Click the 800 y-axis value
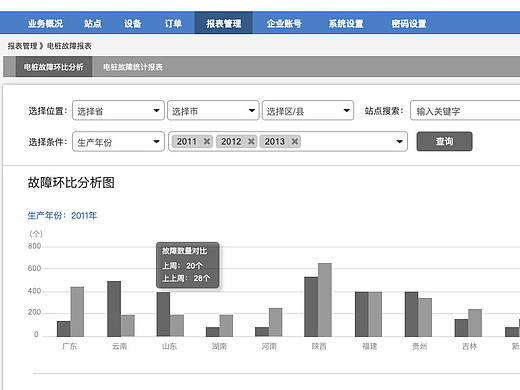This screenshot has height=390, width=520. 34,246
